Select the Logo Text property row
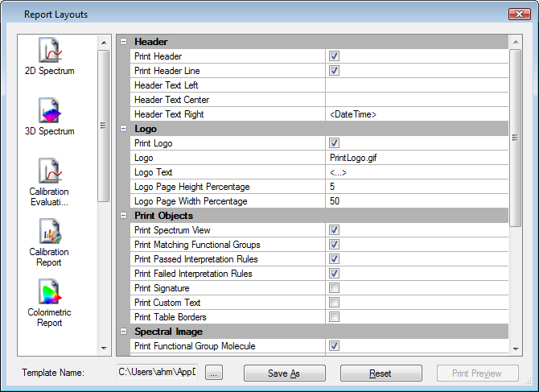The width and height of the screenshot is (539, 392). 228,172
